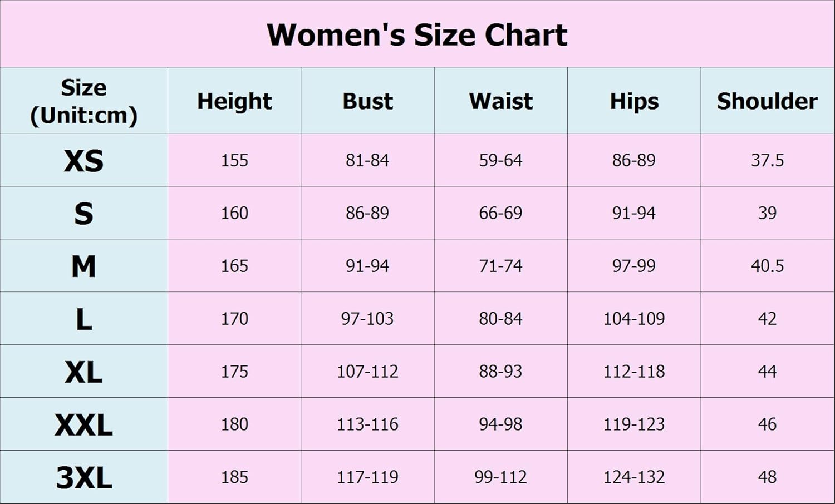The image size is (835, 504).
Task: Click the XS bust value 81-84
Action: pyautogui.click(x=367, y=160)
